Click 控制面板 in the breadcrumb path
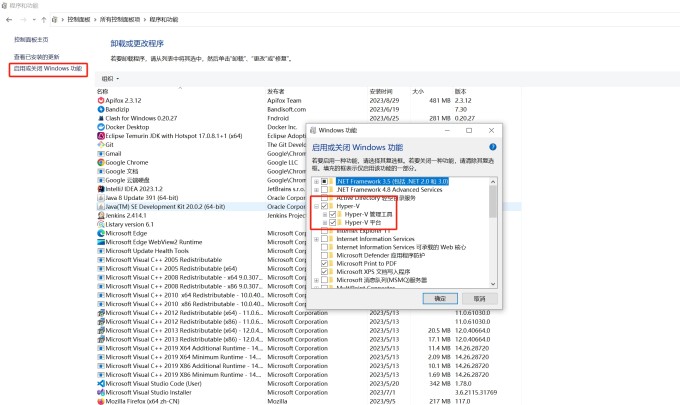 point(78,20)
